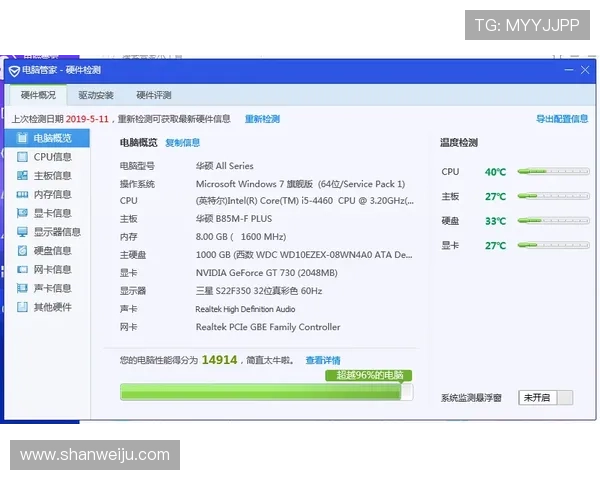Click the 华硕 B85M-F PLUS text
This screenshot has height=480, width=600.
(234, 219)
